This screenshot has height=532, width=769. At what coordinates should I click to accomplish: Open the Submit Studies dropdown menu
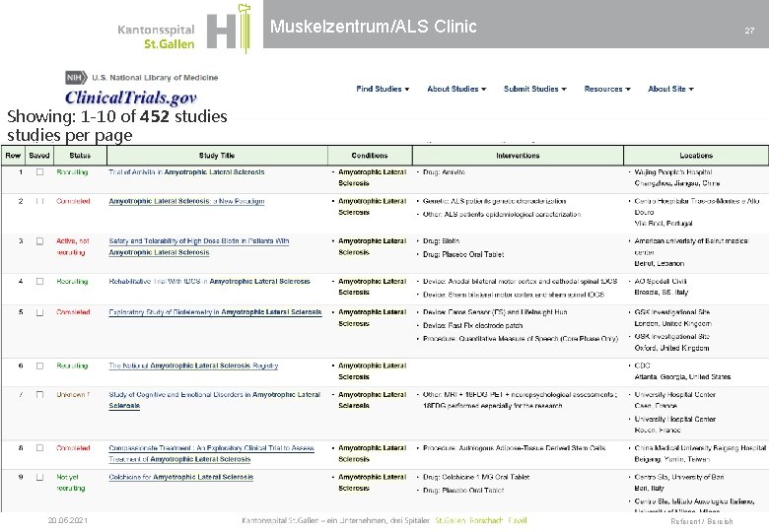click(535, 89)
